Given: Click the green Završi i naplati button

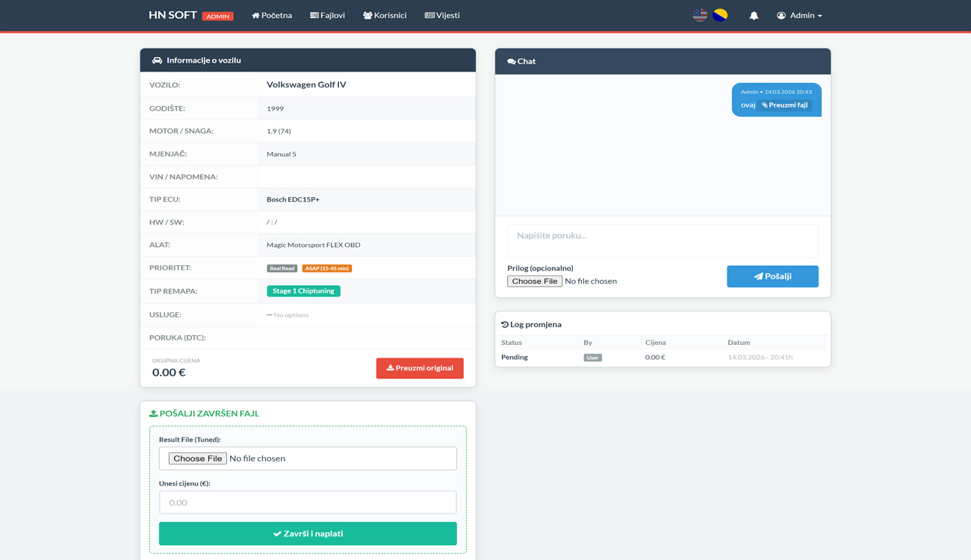Looking at the screenshot, I should tap(308, 534).
